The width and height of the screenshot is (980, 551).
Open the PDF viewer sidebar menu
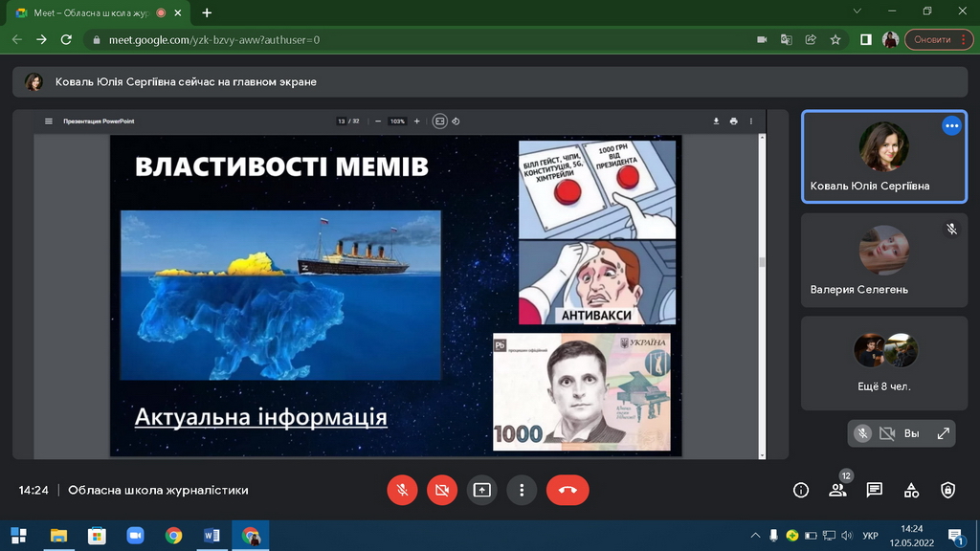[x=48, y=121]
